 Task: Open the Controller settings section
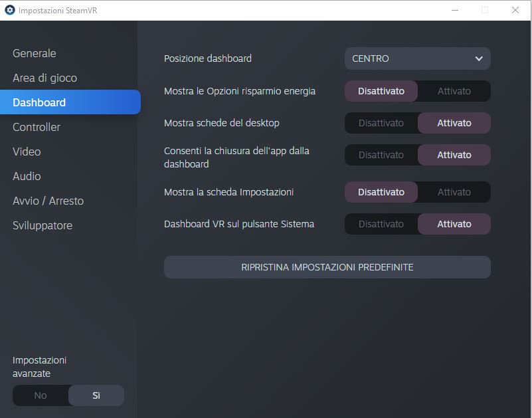(37, 127)
